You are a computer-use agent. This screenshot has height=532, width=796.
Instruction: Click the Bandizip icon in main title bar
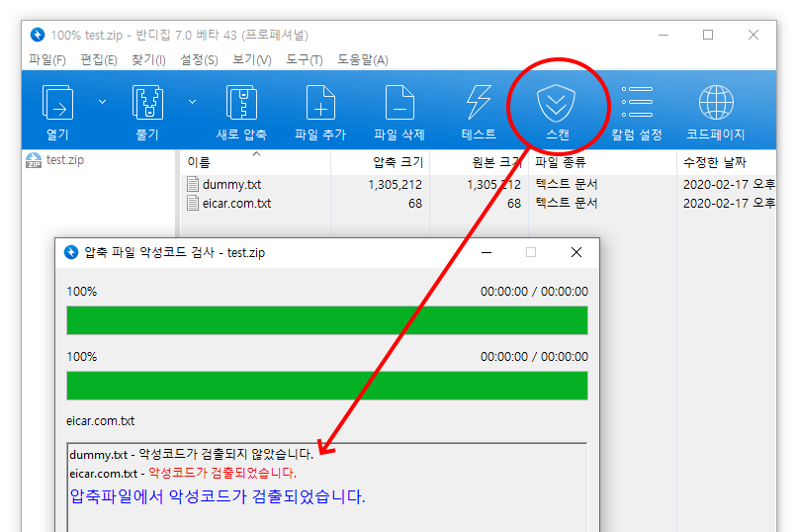click(37, 35)
